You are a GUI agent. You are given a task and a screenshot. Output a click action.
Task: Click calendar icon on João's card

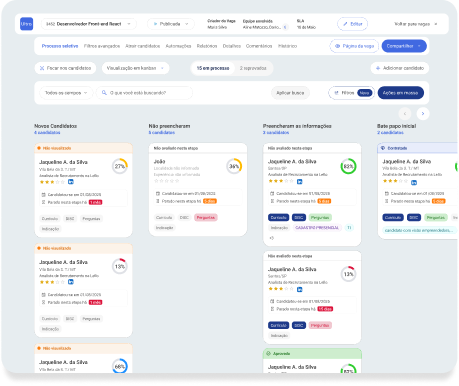pos(158,193)
